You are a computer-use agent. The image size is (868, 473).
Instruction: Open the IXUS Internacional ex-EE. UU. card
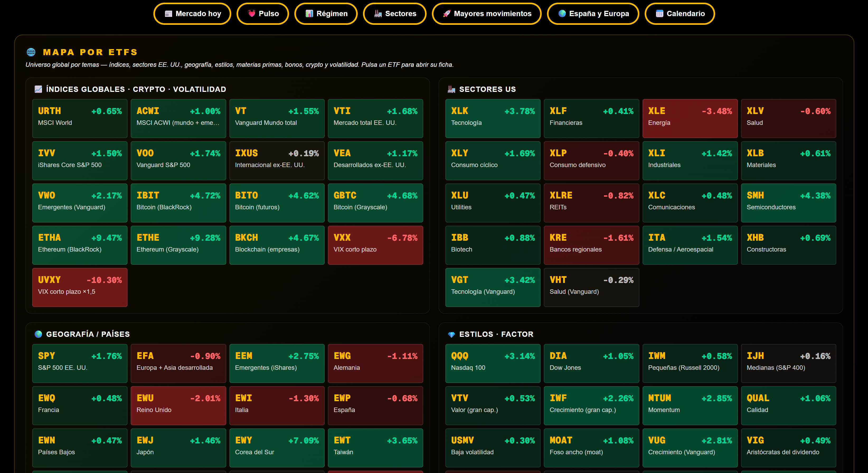click(x=277, y=161)
